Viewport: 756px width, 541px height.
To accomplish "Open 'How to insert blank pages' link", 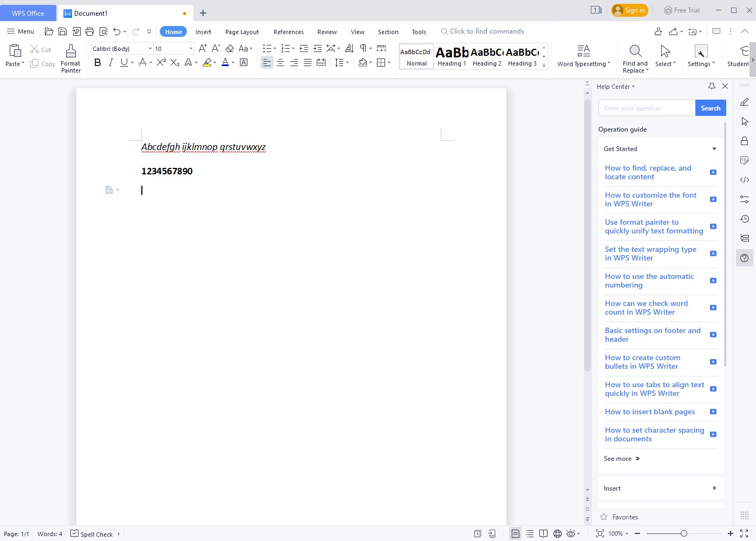I will (650, 412).
